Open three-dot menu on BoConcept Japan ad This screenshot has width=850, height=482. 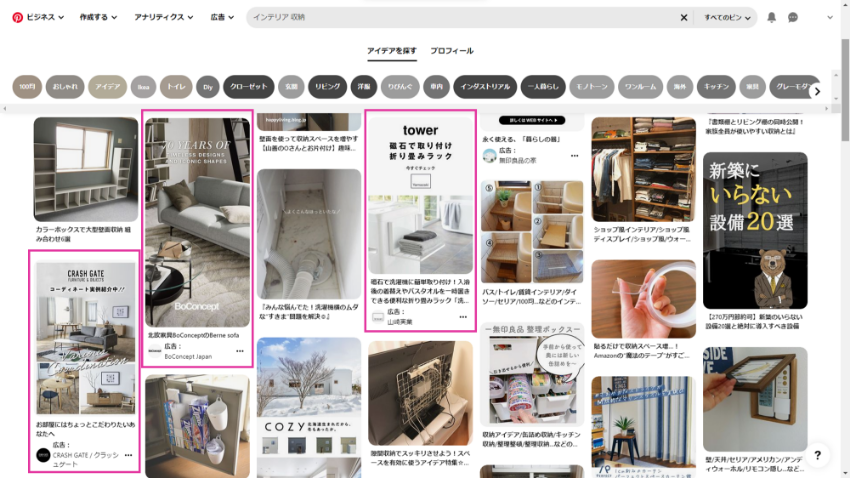click(240, 351)
